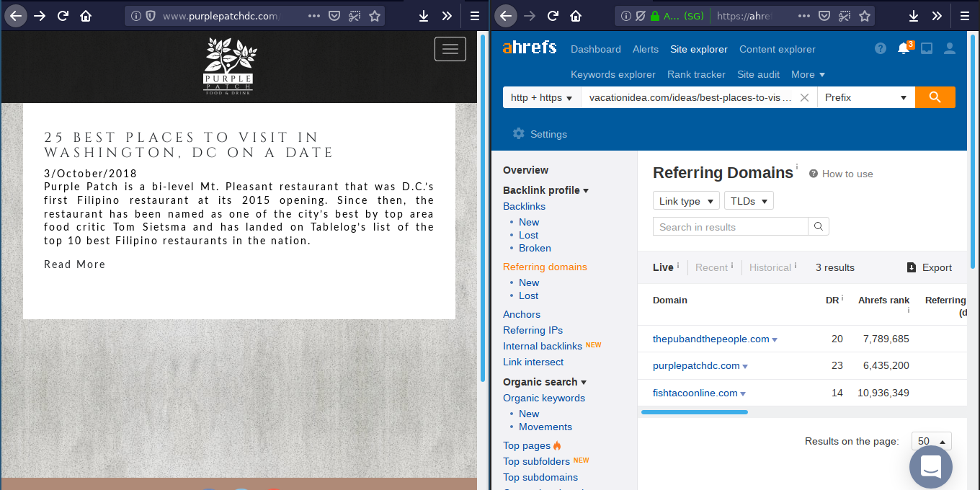This screenshot has width=980, height=490.
Task: Go back in the Ahrefs browser window
Action: 506,16
